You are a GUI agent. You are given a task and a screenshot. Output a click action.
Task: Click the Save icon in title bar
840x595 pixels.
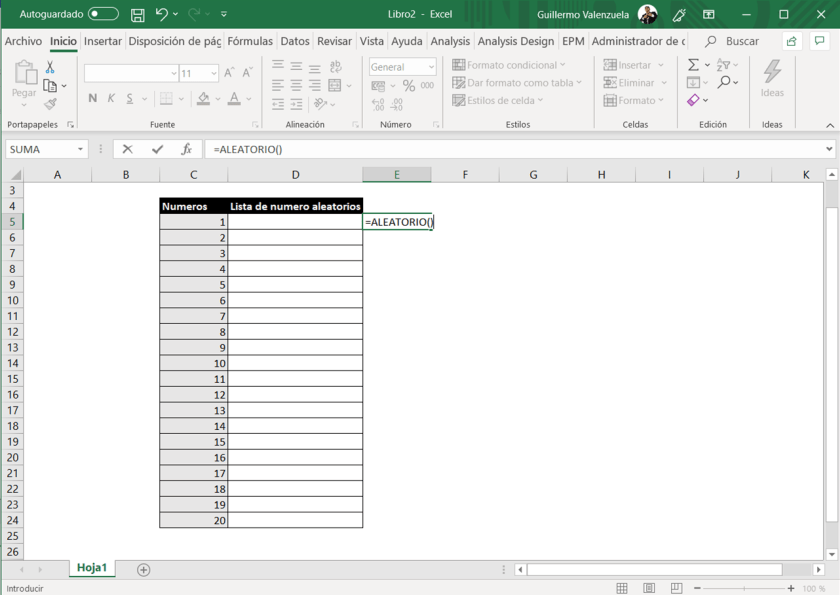(x=138, y=15)
